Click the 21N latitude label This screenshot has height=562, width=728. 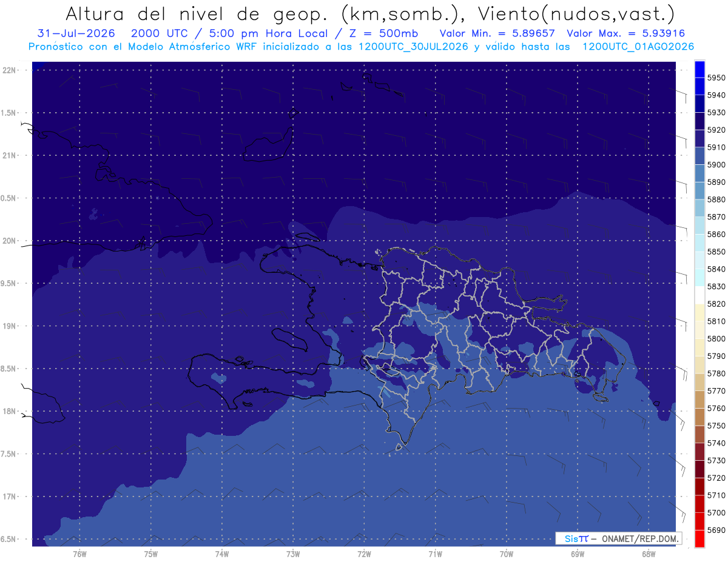click(x=9, y=155)
